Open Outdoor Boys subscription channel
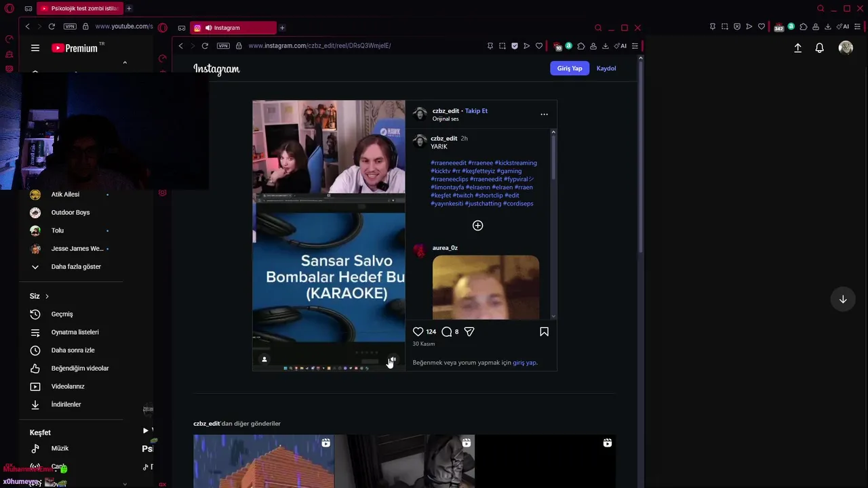868x488 pixels. pyautogui.click(x=71, y=213)
